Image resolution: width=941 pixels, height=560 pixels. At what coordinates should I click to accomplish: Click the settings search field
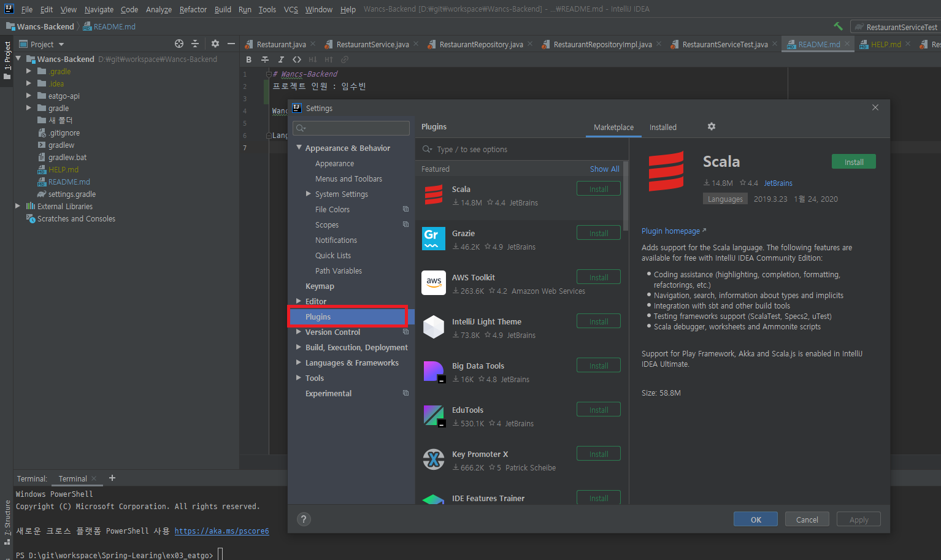tap(351, 128)
